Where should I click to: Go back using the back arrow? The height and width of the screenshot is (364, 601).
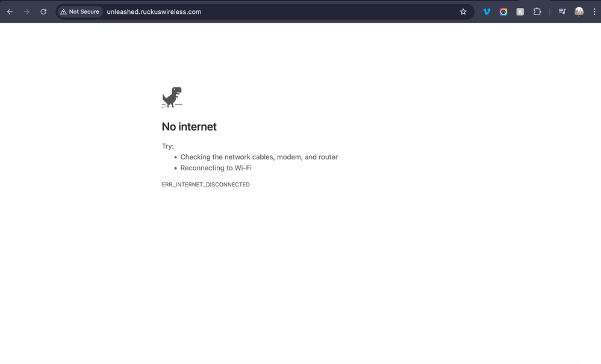click(x=10, y=12)
